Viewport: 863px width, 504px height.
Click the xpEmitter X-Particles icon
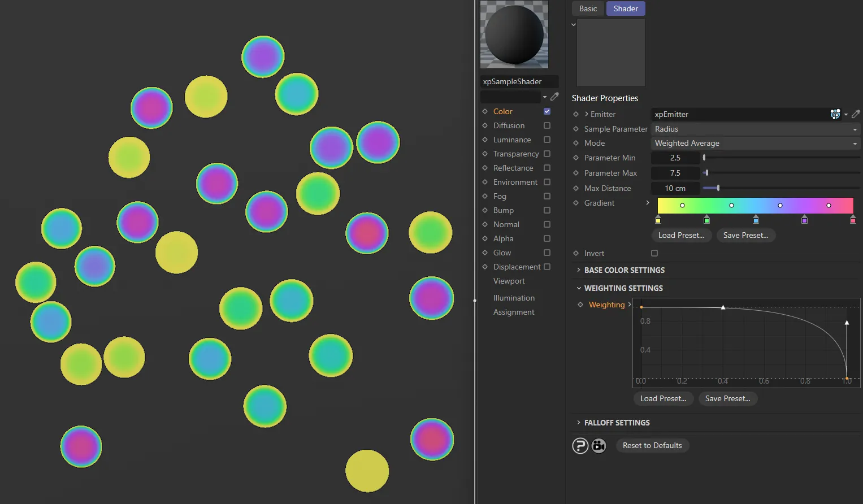point(835,114)
